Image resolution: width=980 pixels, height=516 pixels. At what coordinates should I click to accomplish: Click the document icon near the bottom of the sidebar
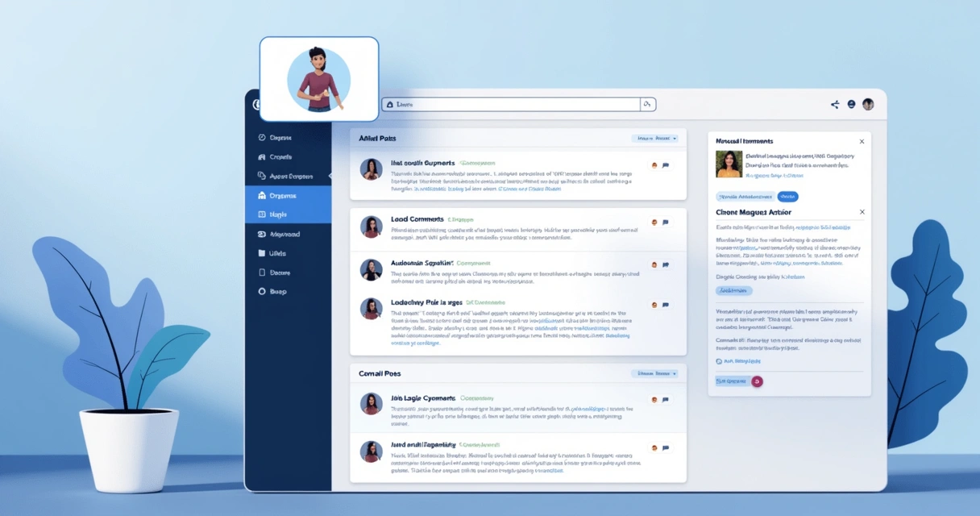point(264,273)
